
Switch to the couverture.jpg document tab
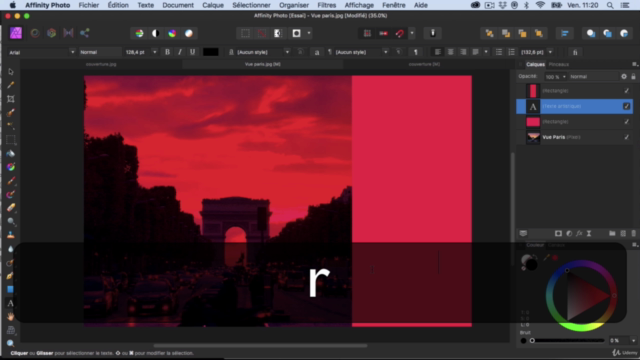(x=101, y=64)
